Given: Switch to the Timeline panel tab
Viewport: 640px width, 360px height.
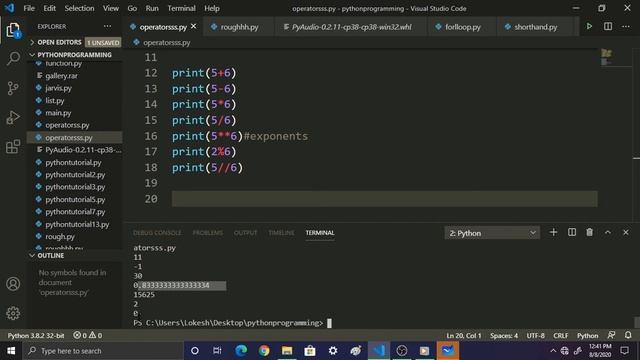Looking at the screenshot, I should (x=281, y=233).
